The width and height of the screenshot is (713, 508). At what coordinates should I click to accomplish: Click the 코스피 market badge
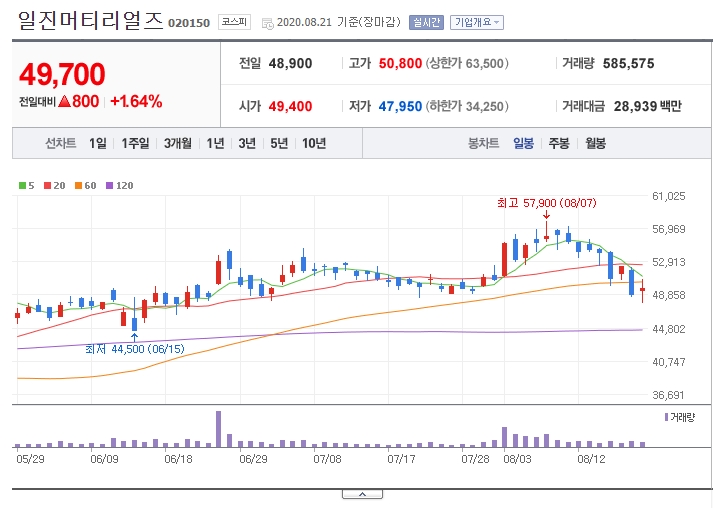click(234, 22)
